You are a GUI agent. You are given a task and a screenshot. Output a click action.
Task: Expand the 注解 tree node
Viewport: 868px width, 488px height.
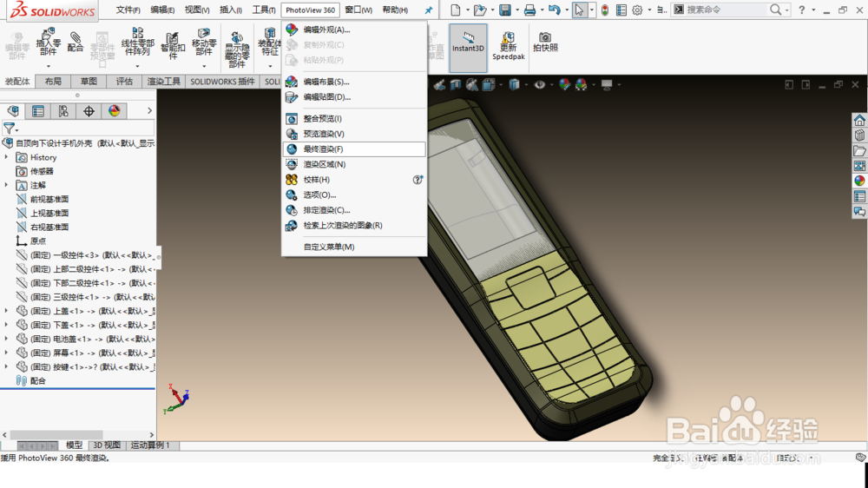coord(7,185)
